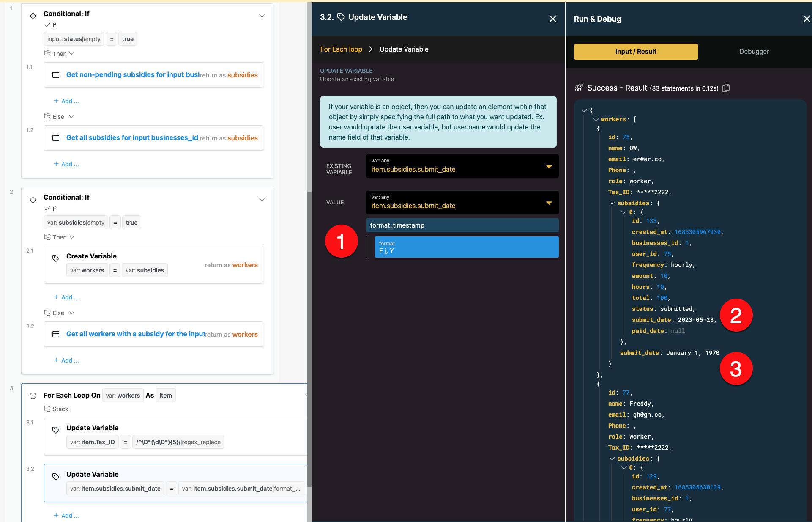Click loop icon on For Each Loop
Viewport: 812px width, 522px height.
(x=33, y=396)
